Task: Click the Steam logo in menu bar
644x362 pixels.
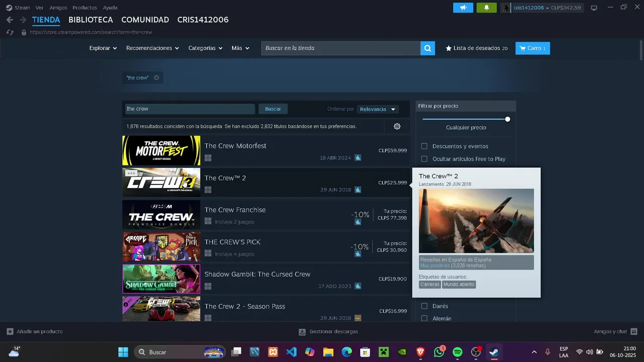Action: click(x=9, y=8)
